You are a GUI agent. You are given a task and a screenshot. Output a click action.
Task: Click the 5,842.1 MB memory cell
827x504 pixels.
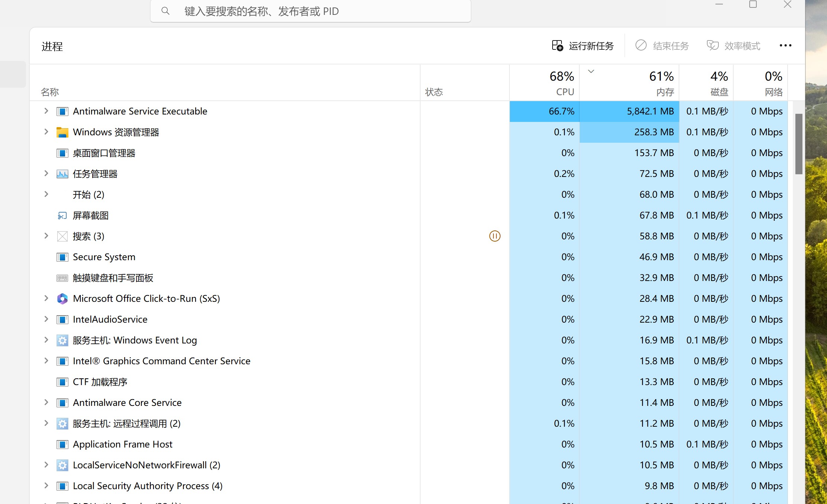coord(629,112)
